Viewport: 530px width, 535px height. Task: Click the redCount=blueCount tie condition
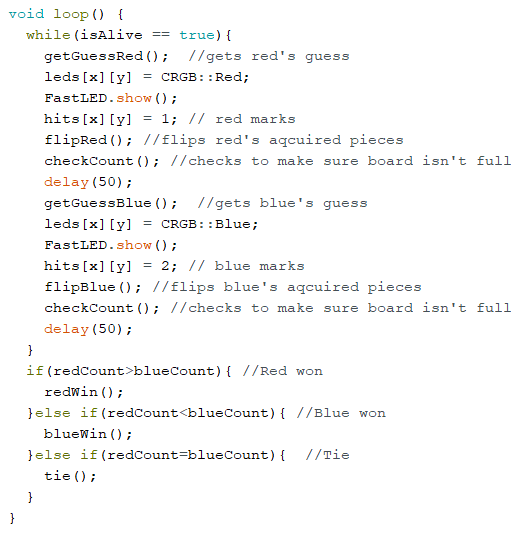(188, 455)
